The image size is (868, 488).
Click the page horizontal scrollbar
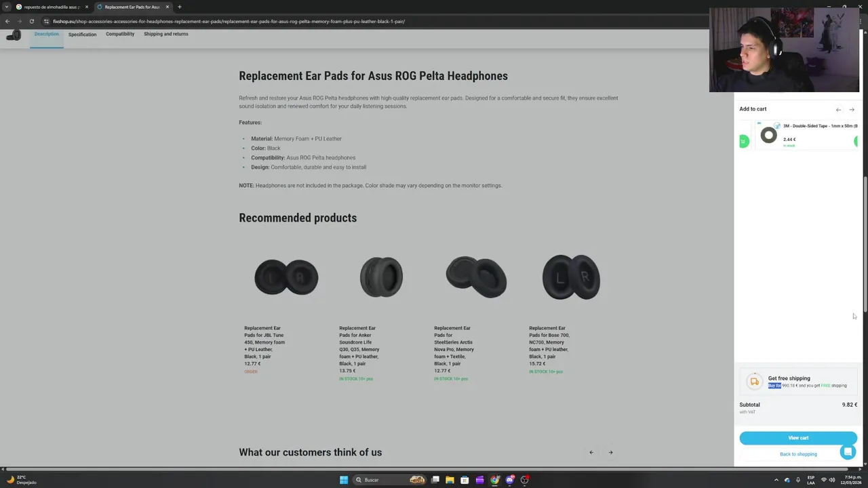427,468
